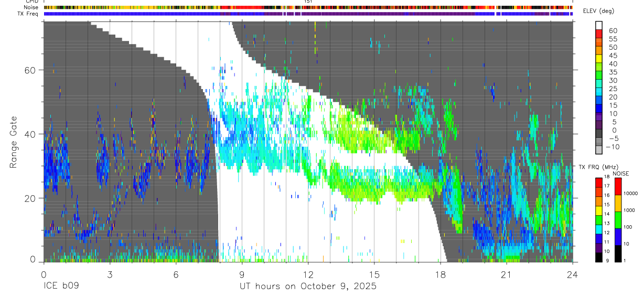644x297 pixels.
Task: Click the x-axis tick label 18
Action: pos(440,274)
